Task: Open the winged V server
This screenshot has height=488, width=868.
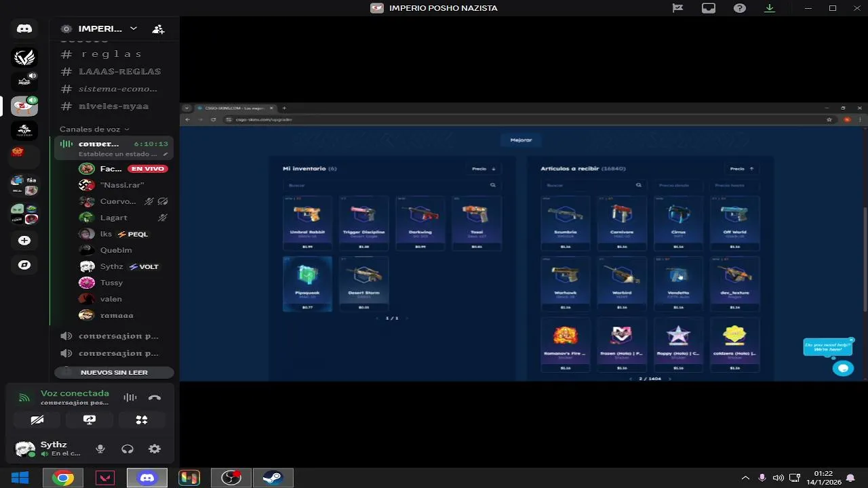Action: [24, 58]
